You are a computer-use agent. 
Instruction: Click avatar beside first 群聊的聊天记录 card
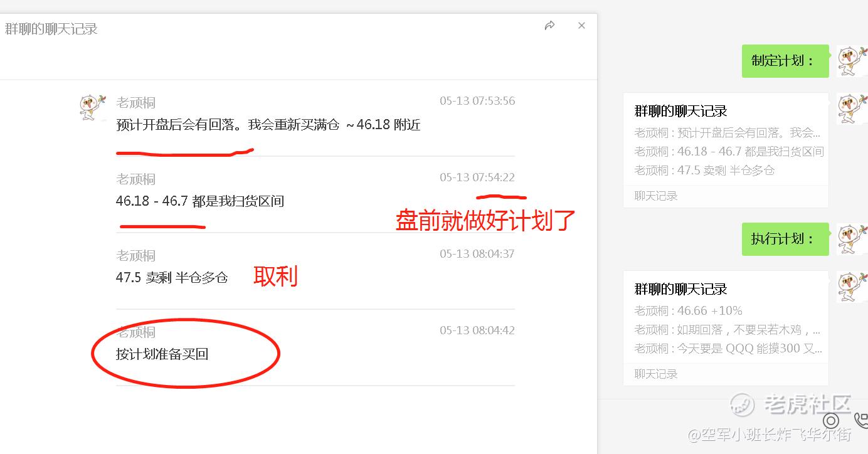pyautogui.click(x=852, y=109)
